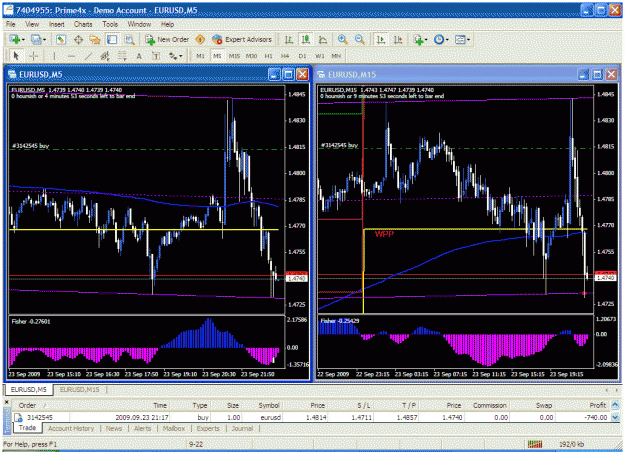Select order 3142545 row in Trade list

[311, 417]
